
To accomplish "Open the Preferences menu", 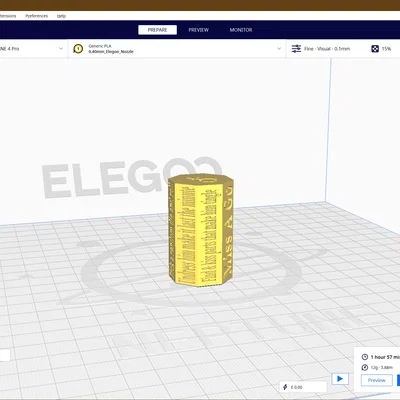I will pyautogui.click(x=37, y=16).
